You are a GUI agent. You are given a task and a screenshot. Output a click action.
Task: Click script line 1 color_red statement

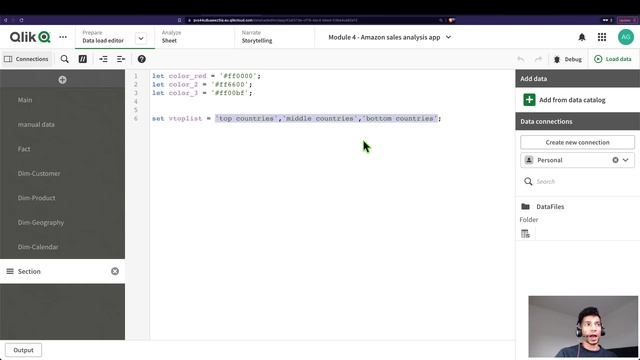pos(206,76)
